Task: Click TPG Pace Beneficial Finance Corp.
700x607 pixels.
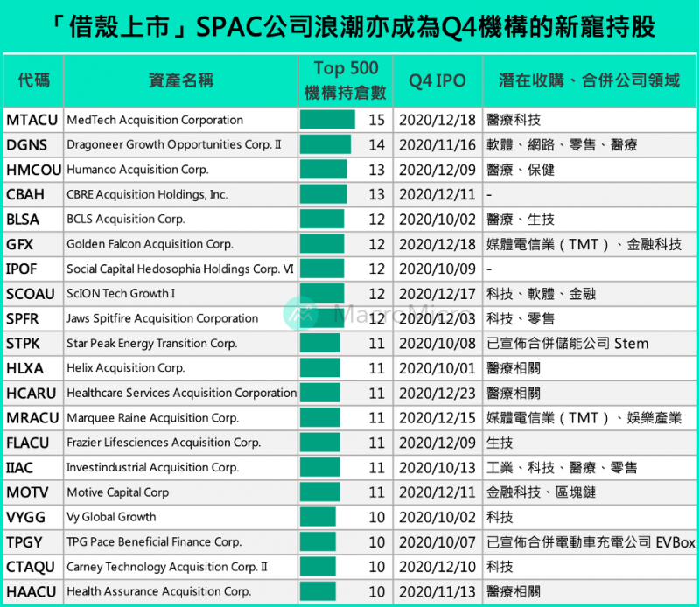Action: [155, 542]
